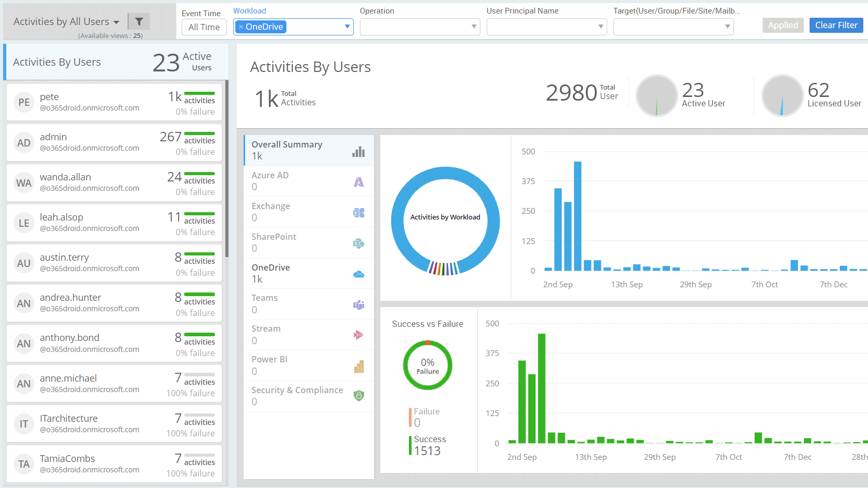Click the Security & Compliance shield icon
The image size is (868, 488).
pos(359,396)
